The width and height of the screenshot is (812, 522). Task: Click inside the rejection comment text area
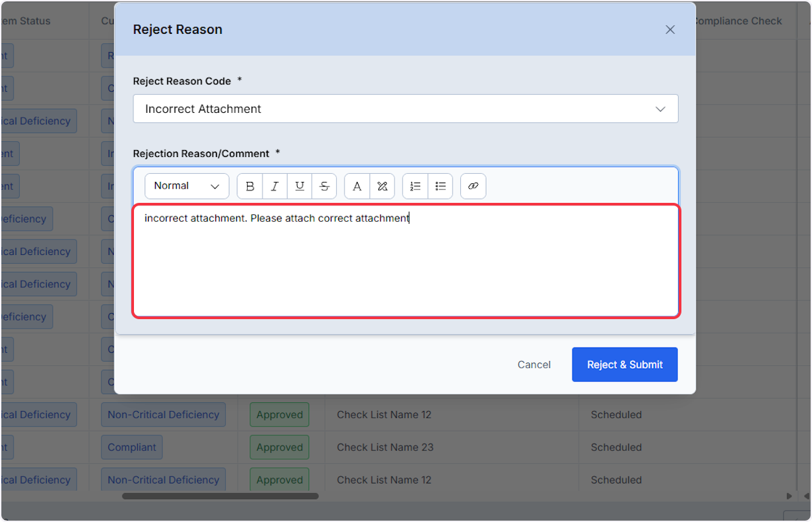pos(405,260)
